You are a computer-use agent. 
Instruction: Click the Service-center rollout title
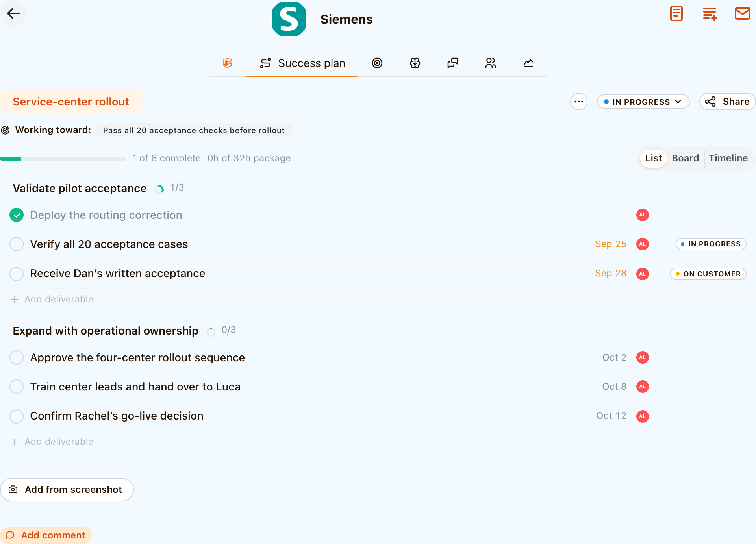(71, 102)
